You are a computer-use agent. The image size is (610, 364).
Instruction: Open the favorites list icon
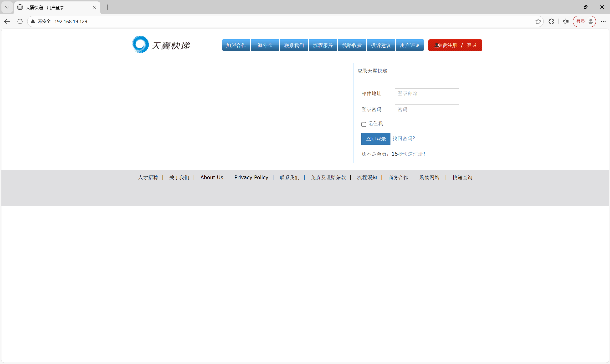566,22
